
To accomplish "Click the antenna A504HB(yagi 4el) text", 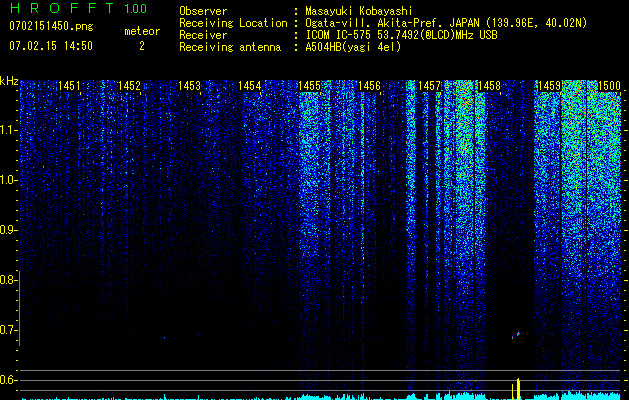I will coord(353,47).
